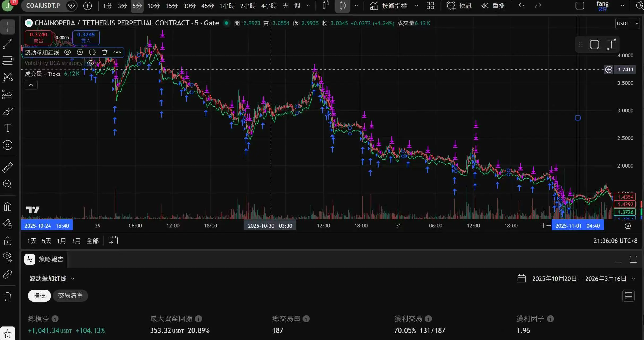Viewport: 644px width, 340px height.
Task: Toggle lock all drawings icon
Action: [7, 241]
